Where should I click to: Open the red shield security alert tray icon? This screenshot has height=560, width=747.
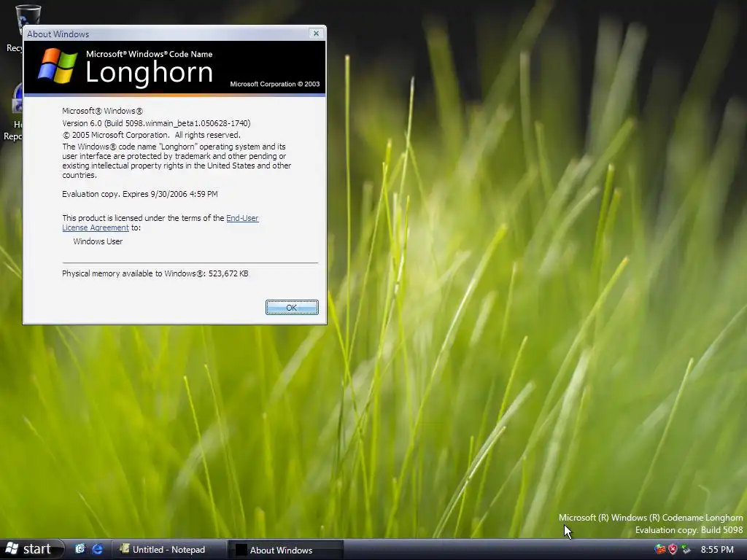(673, 550)
